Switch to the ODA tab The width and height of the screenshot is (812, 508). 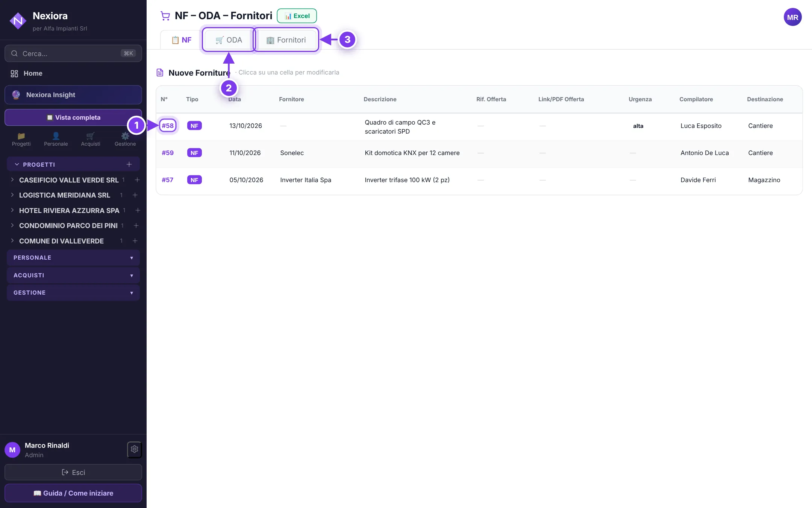coord(229,40)
